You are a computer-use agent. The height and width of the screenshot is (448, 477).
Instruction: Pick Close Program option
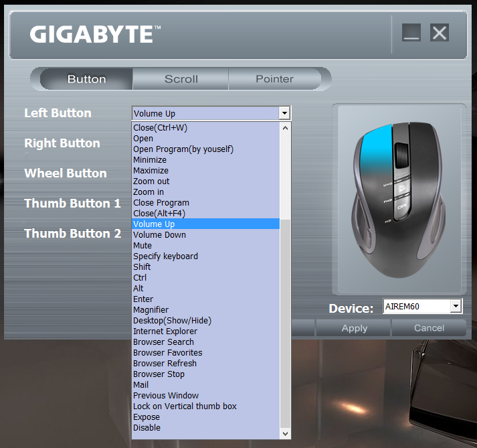(205, 202)
